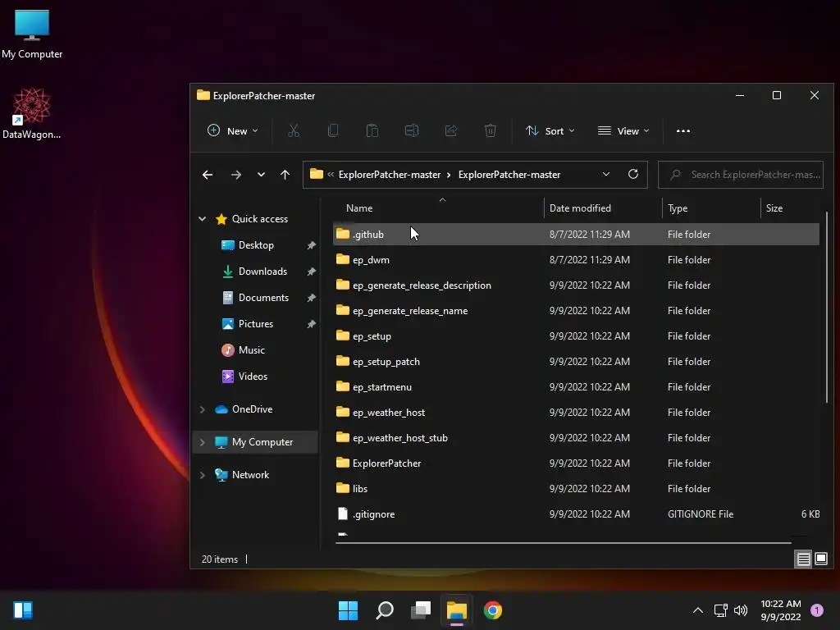Expand the OneDrive tree node
The image size is (840, 630).
click(x=202, y=409)
